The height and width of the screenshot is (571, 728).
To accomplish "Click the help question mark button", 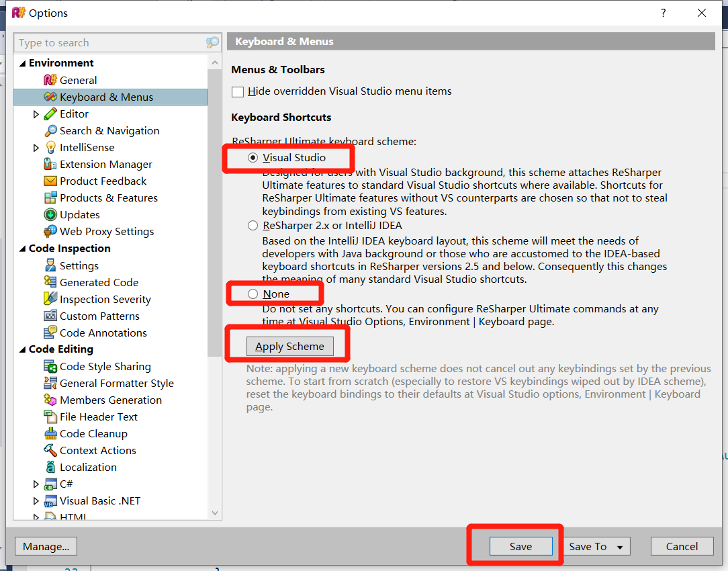I will [x=664, y=13].
